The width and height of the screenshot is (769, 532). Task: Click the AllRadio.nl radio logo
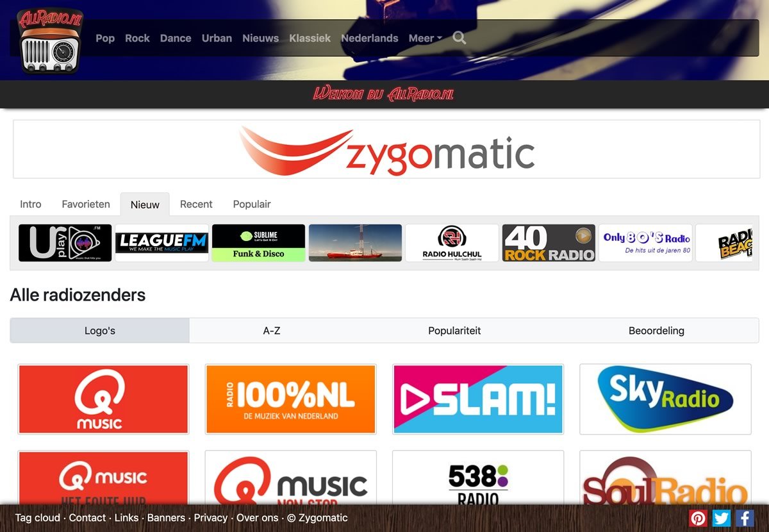click(x=51, y=41)
